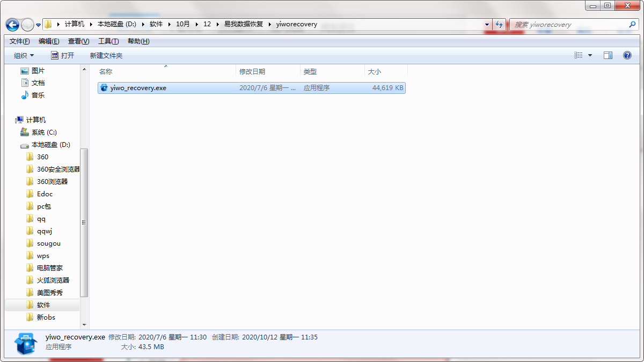Open the wps folder

(x=38, y=256)
